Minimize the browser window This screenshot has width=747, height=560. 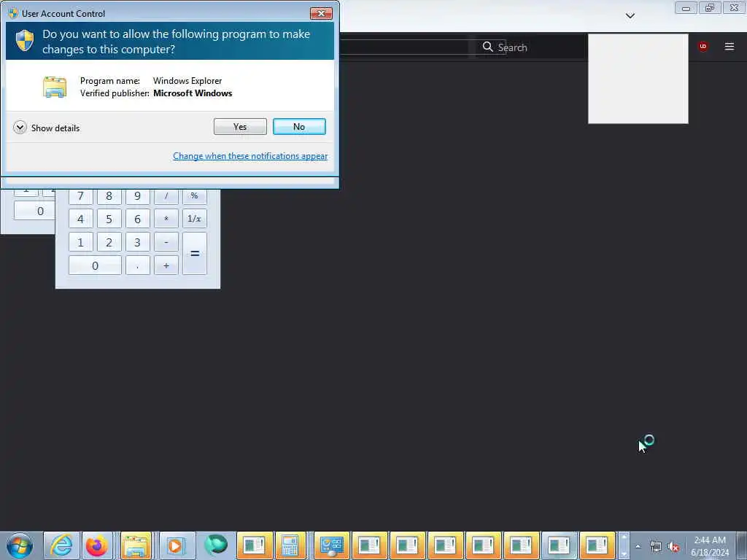point(686,8)
